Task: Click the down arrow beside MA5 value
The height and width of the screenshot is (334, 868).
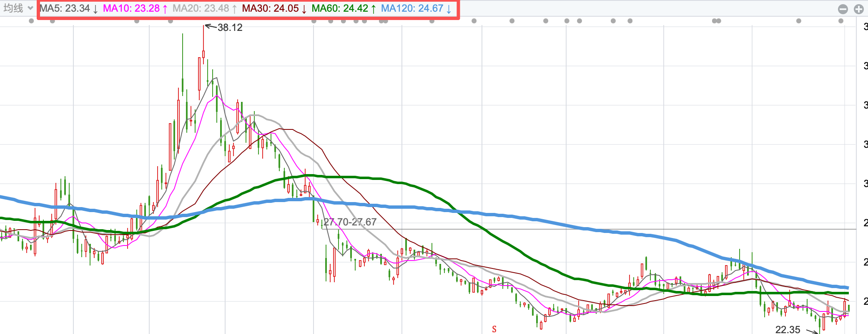Action: point(95,9)
